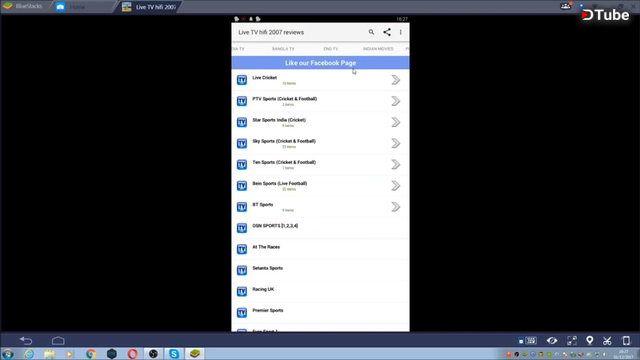Switch to the ENG TV tab

point(331,49)
